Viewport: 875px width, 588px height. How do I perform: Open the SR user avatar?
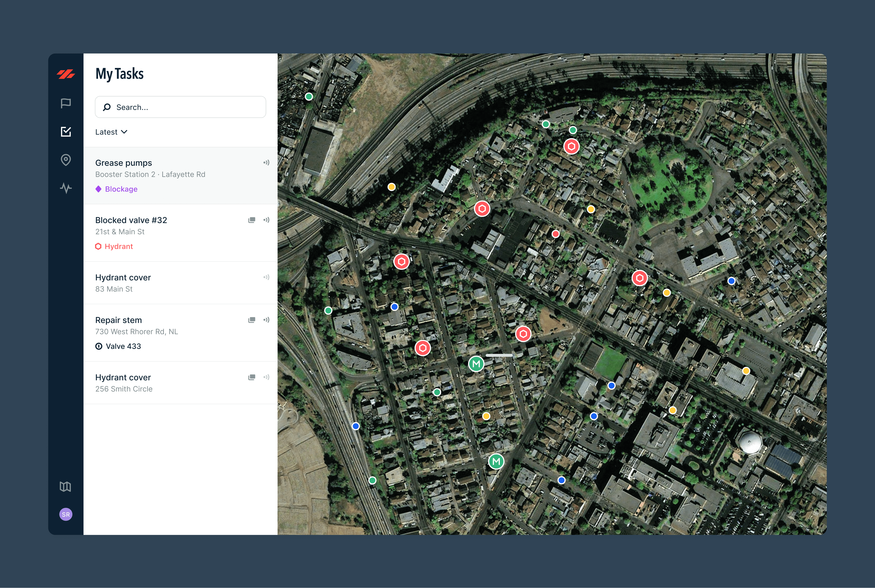pyautogui.click(x=66, y=515)
